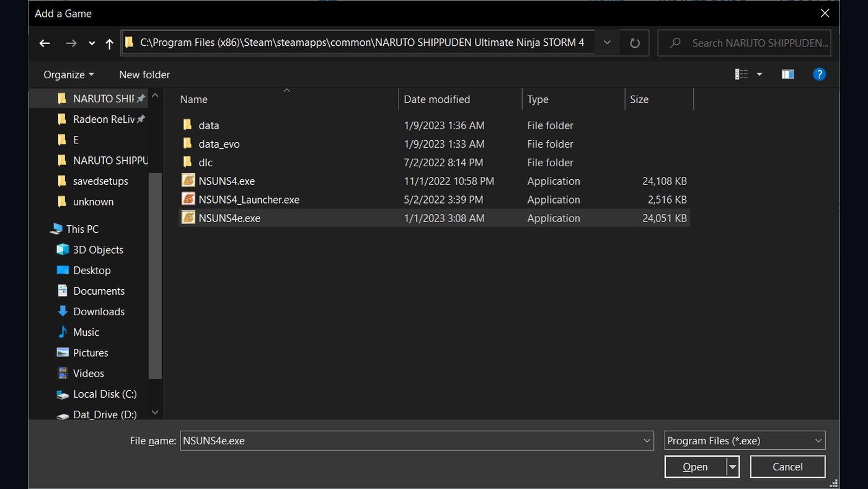Select NSUNS4e.exe application file

click(x=434, y=218)
